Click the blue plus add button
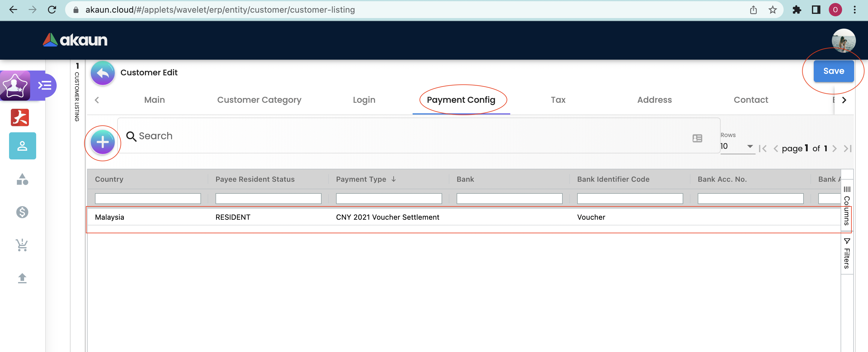Viewport: 868px width, 352px height. pyautogui.click(x=102, y=143)
